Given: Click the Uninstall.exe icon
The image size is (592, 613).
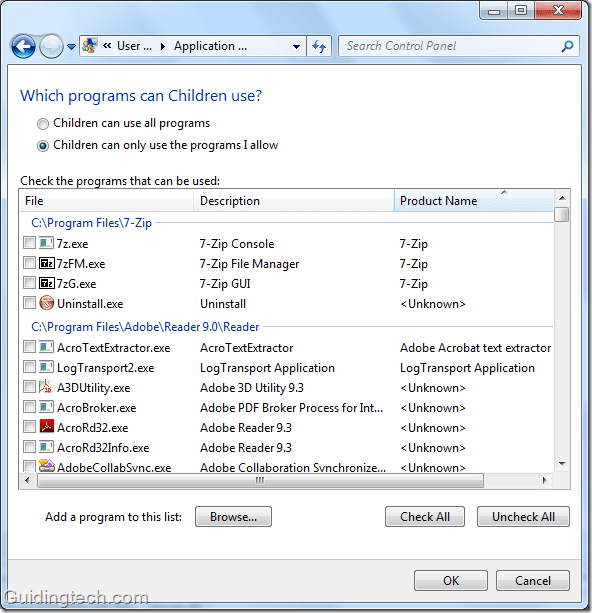Looking at the screenshot, I should 46,303.
